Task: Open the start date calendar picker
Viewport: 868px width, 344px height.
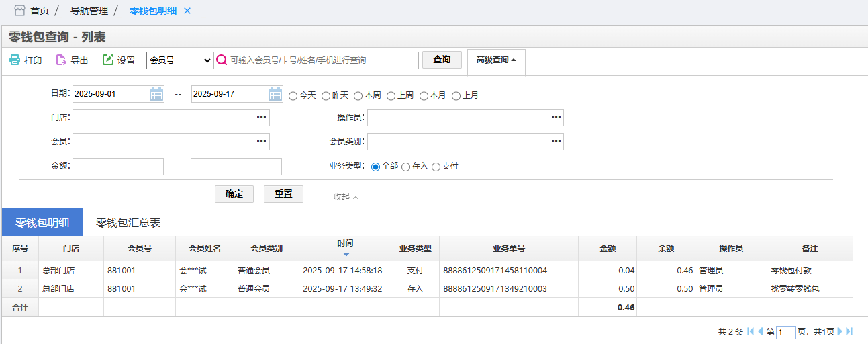Action: (156, 94)
